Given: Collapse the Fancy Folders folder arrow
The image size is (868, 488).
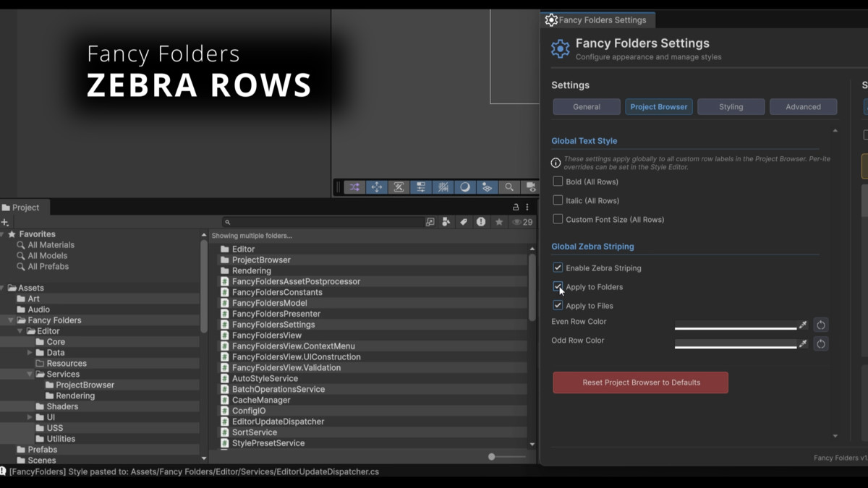Looking at the screenshot, I should point(11,320).
